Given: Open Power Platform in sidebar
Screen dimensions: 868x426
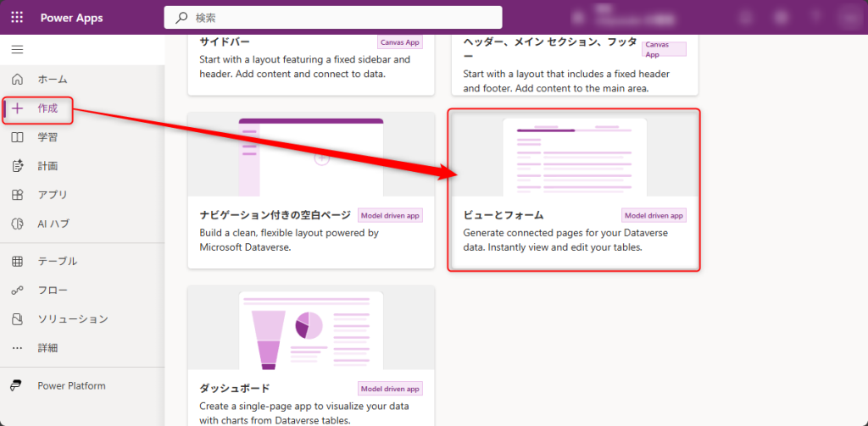Looking at the screenshot, I should [71, 385].
